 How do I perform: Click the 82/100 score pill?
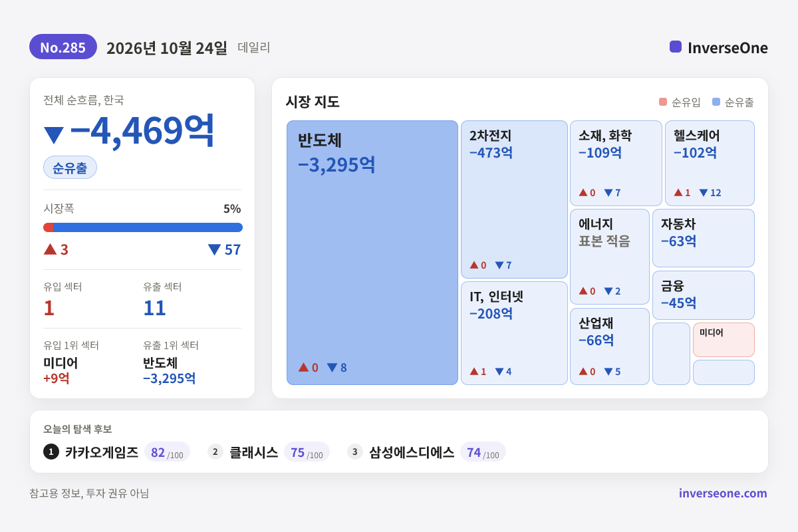[167, 452]
